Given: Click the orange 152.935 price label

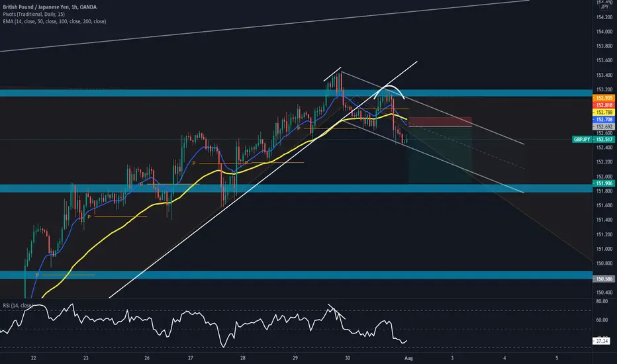Looking at the screenshot, I should click(604, 98).
